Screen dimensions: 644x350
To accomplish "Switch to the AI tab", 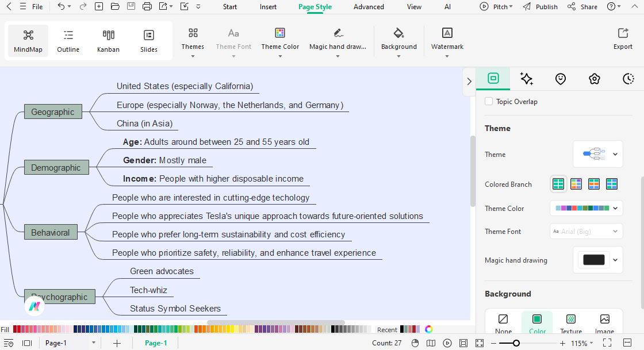I will coord(448,6).
